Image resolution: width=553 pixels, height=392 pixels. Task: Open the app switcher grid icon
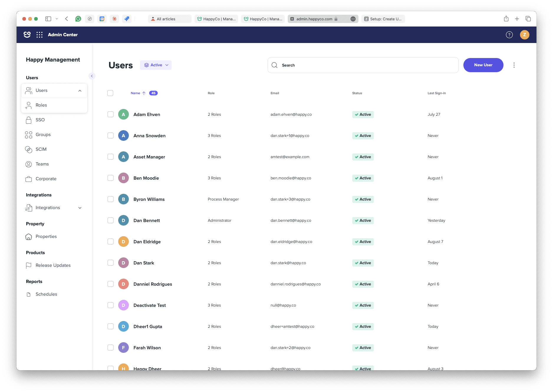(39, 34)
